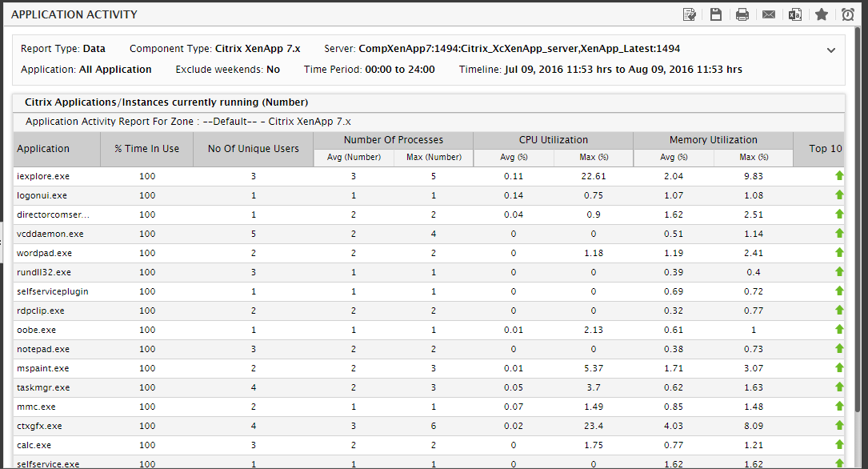Click the Number Of Processes group header

pos(394,140)
